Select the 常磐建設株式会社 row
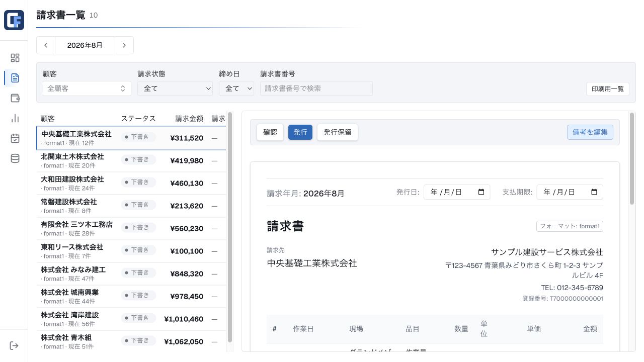This screenshot has width=644, height=362. pyautogui.click(x=131, y=206)
